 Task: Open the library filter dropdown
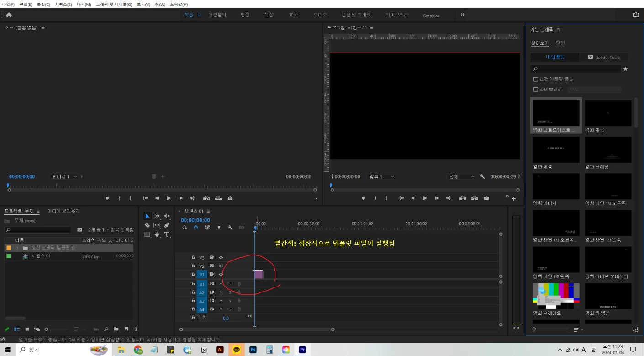tap(594, 90)
